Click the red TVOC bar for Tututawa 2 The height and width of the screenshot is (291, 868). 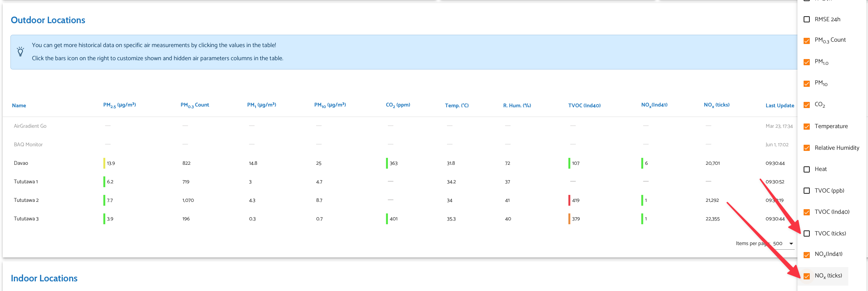click(x=569, y=200)
